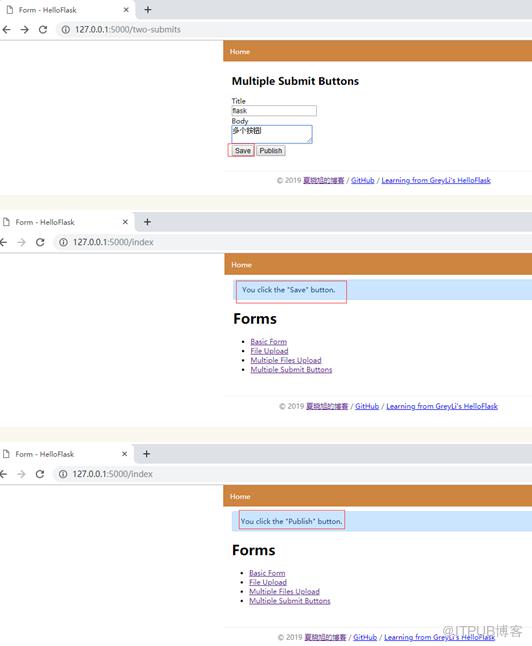Image resolution: width=532 pixels, height=646 pixels.
Task: Follow the GitHub link in the top footer
Action: pos(363,180)
